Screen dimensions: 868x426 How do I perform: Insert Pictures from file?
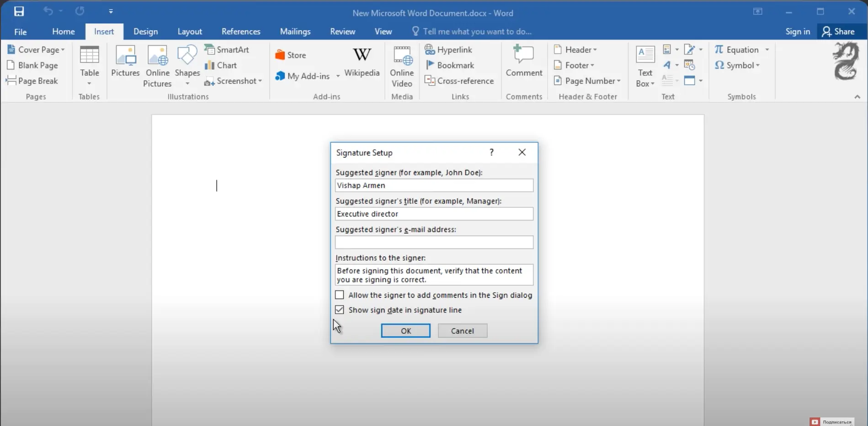click(x=125, y=61)
